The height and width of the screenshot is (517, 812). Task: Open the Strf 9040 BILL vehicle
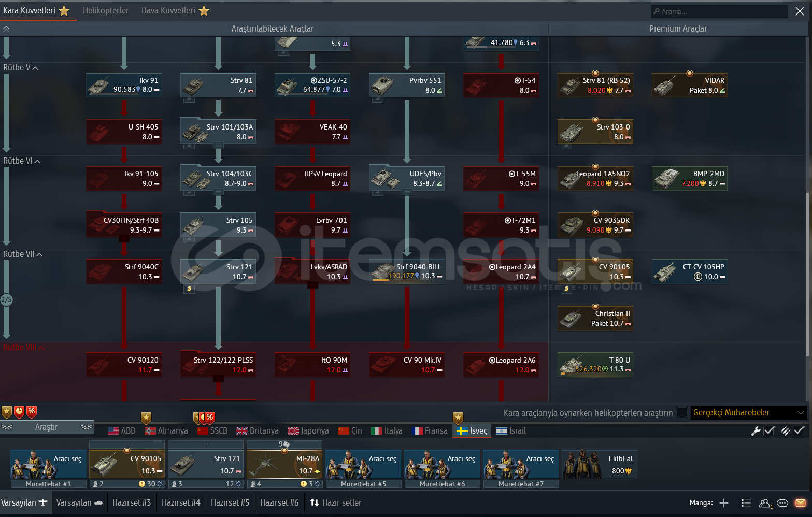coord(407,271)
